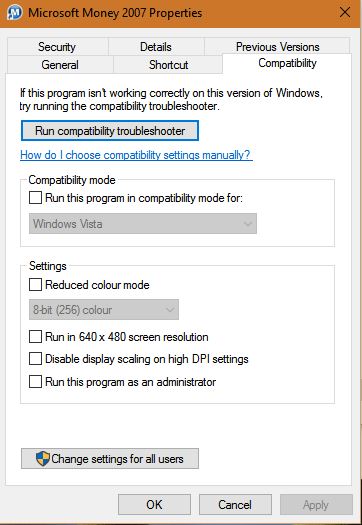Click the OK button
362x525 pixels.
click(154, 505)
